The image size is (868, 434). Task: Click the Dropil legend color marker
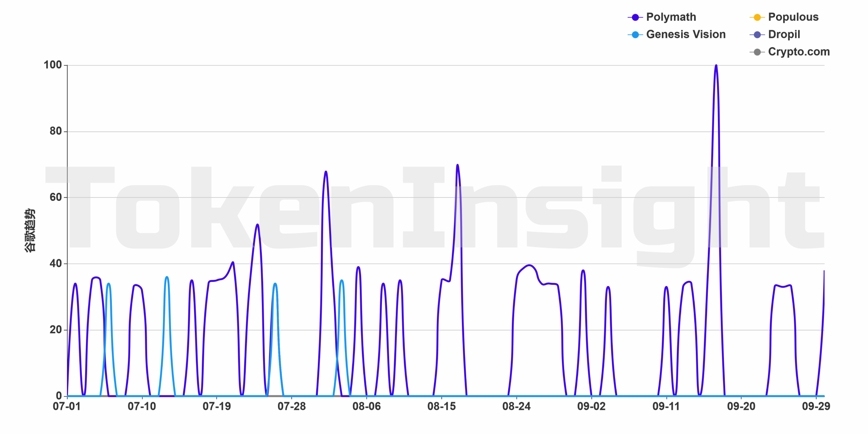tap(757, 35)
